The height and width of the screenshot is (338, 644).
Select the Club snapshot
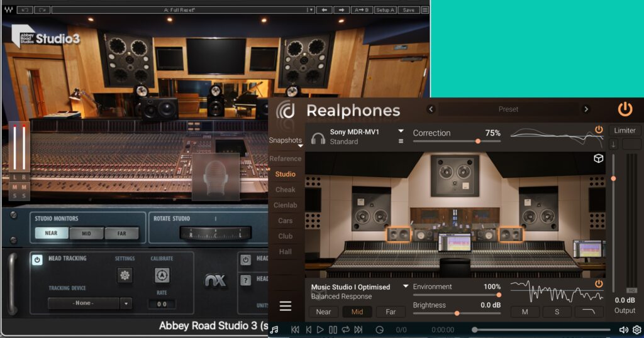[x=286, y=236]
